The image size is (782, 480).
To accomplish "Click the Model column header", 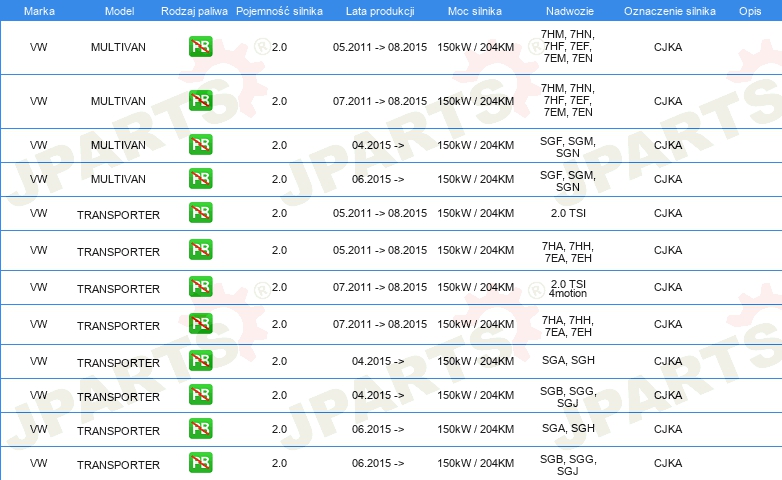I will (118, 10).
